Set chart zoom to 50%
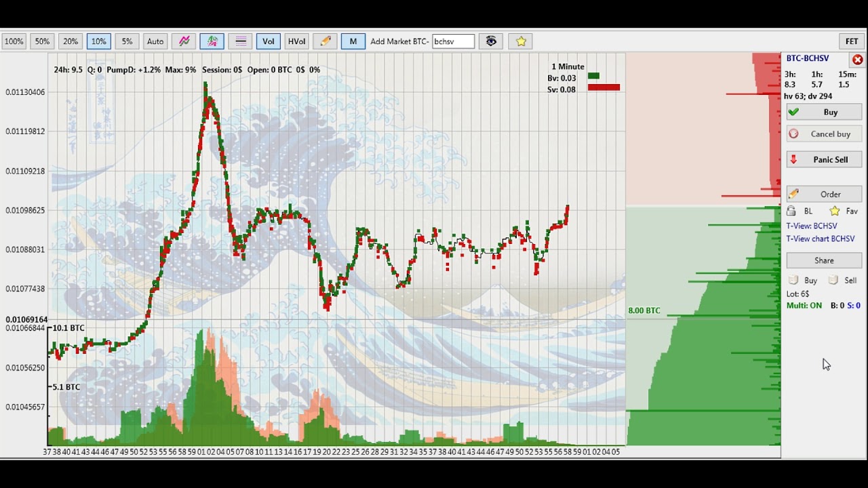The width and height of the screenshot is (868, 488). click(42, 41)
